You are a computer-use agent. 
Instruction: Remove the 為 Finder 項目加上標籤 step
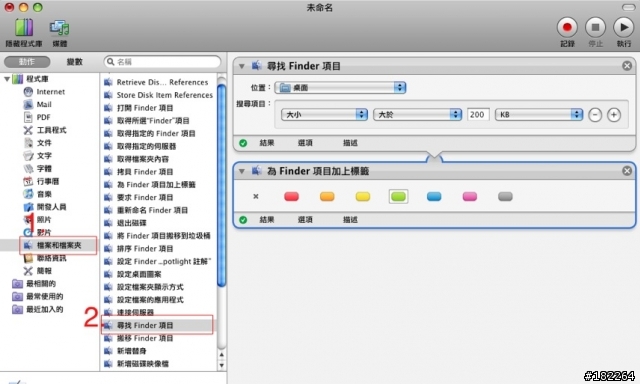tap(627, 171)
